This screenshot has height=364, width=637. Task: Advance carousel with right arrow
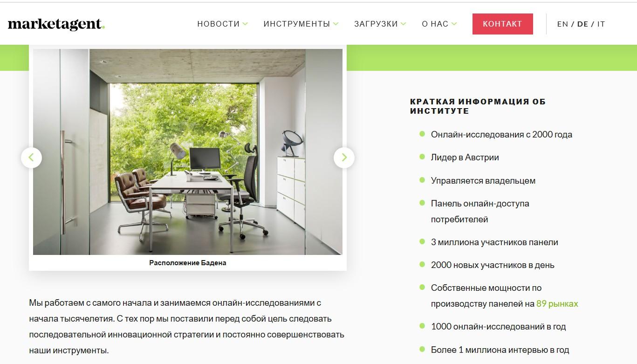(344, 158)
